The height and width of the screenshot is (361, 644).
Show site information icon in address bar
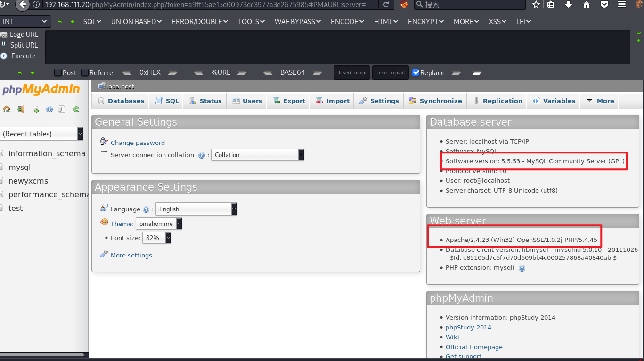37,5
